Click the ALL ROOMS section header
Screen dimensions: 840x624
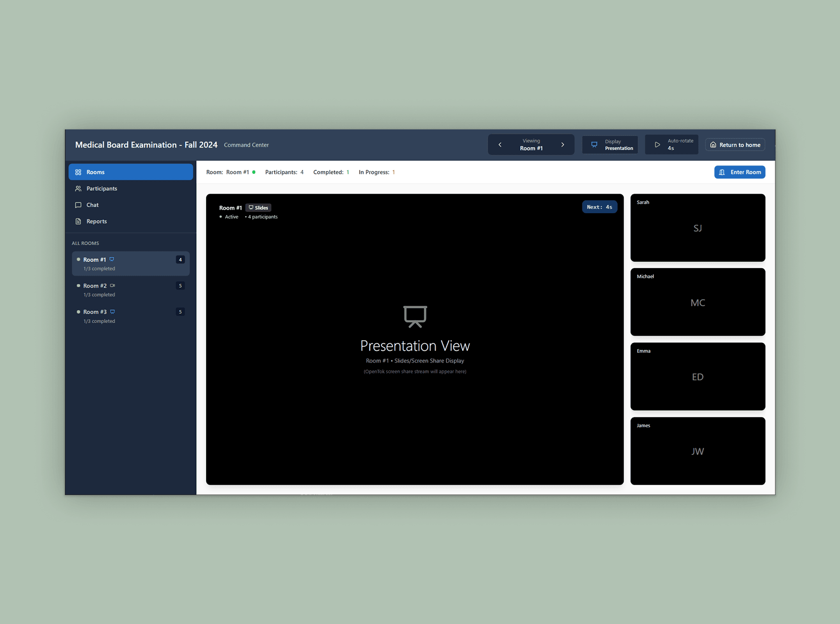pos(85,243)
